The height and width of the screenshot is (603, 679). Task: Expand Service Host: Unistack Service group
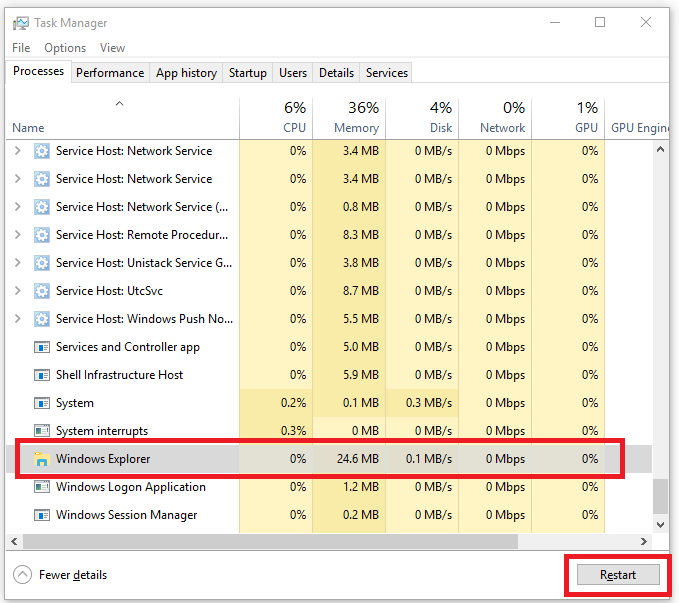coord(17,263)
